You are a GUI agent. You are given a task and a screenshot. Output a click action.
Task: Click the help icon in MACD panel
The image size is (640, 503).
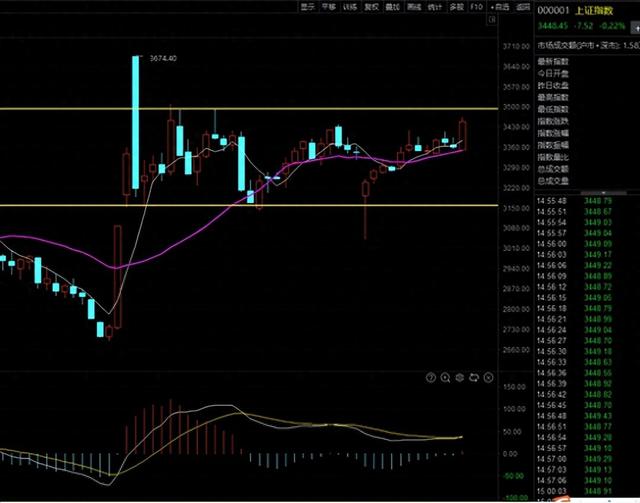(x=431, y=378)
